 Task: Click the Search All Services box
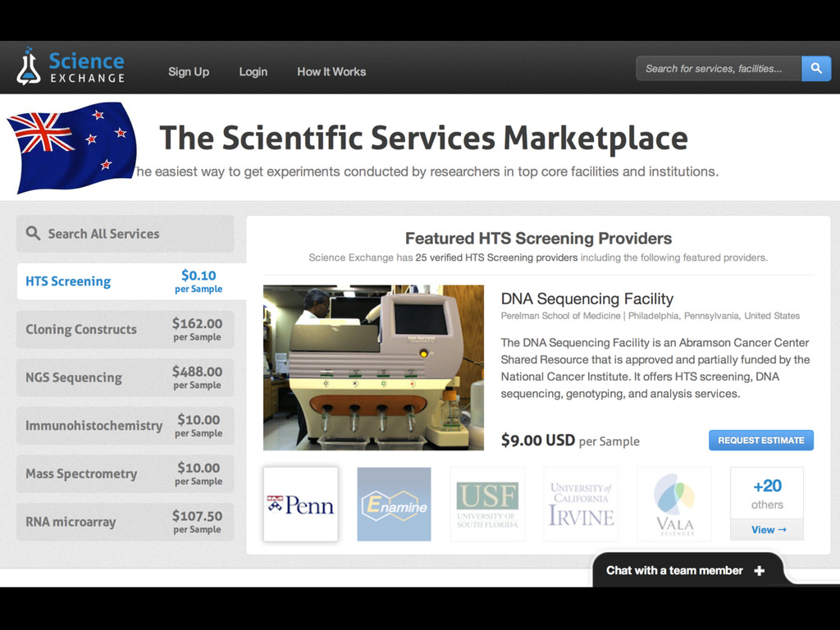point(126,234)
